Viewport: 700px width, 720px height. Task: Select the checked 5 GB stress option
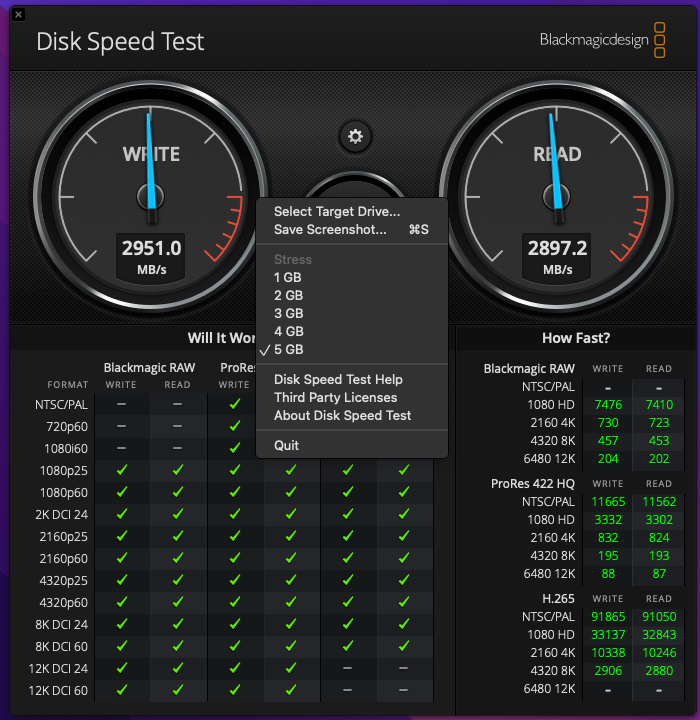352,349
